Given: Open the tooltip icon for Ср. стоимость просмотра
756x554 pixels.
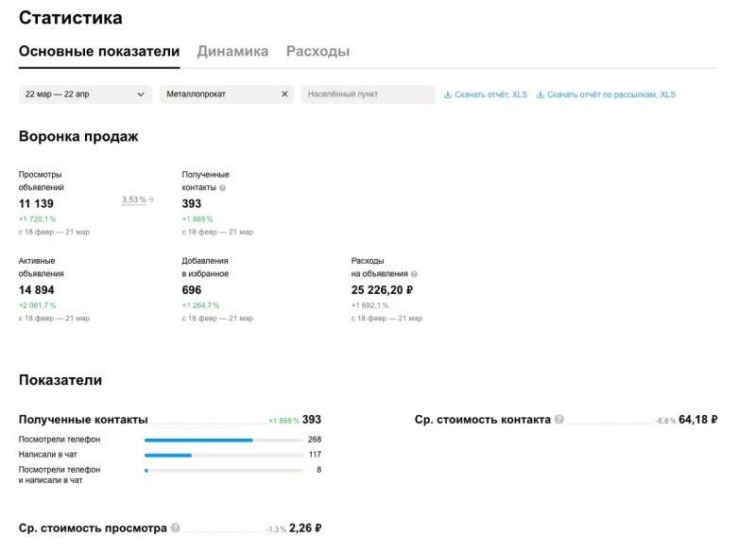Looking at the screenshot, I should [x=176, y=528].
